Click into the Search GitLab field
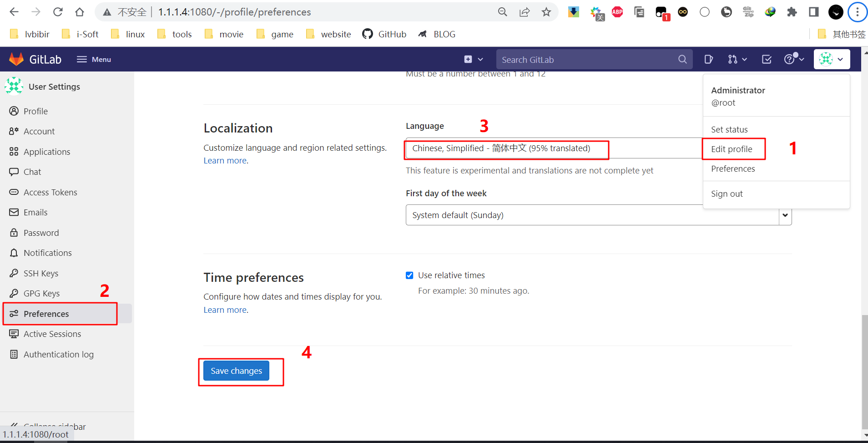Image resolution: width=868 pixels, height=443 pixels. click(587, 60)
